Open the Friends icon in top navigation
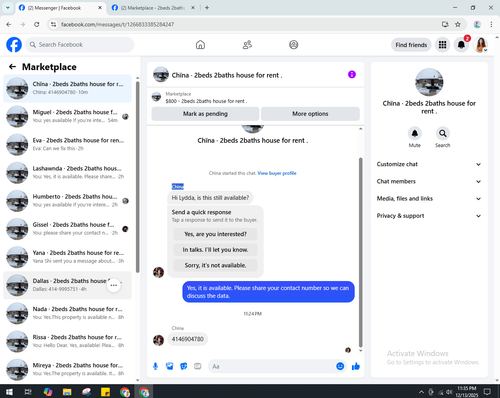The width and height of the screenshot is (500, 398). [x=247, y=45]
